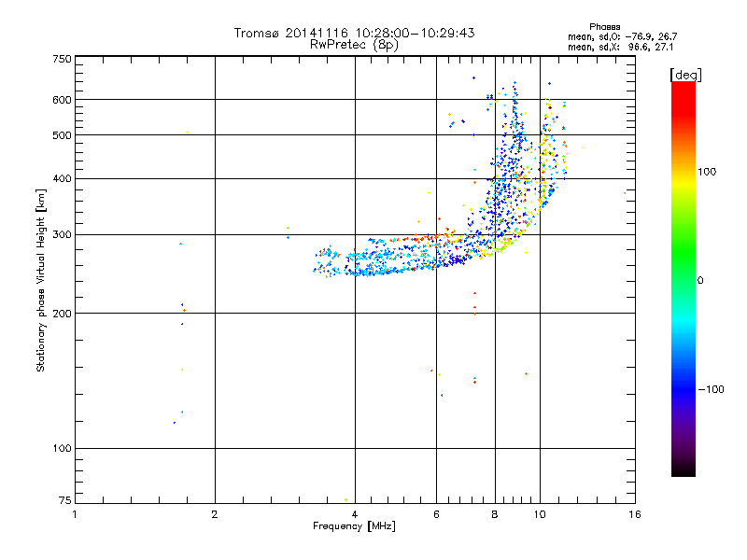This screenshot has width=747, height=560.
Task: Click the [deg] colorbar unit label
Action: pyautogui.click(x=685, y=75)
